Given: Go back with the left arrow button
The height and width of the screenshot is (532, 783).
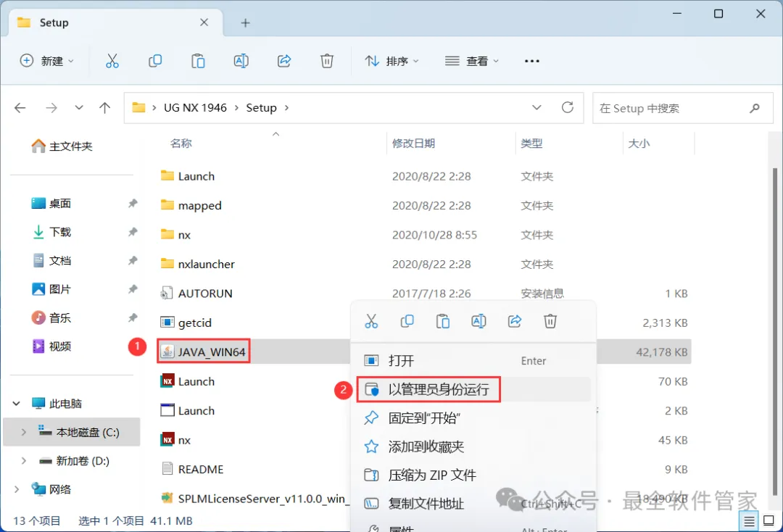Looking at the screenshot, I should coord(20,108).
